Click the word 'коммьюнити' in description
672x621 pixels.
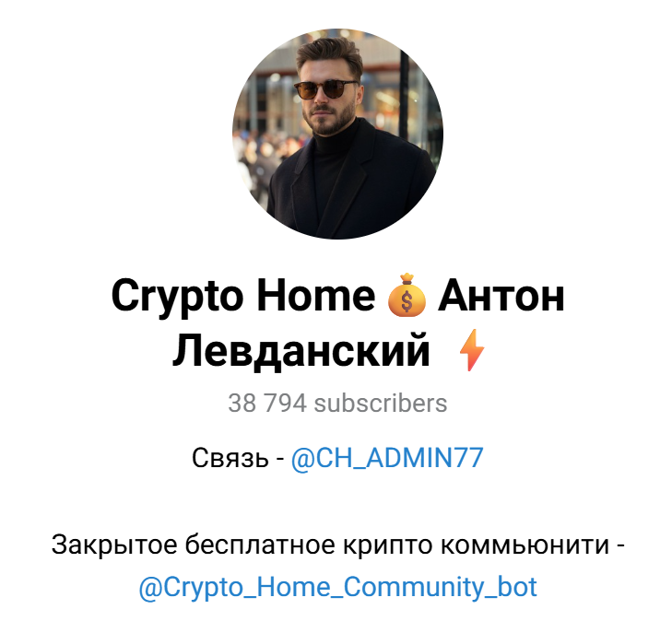[x=525, y=545]
